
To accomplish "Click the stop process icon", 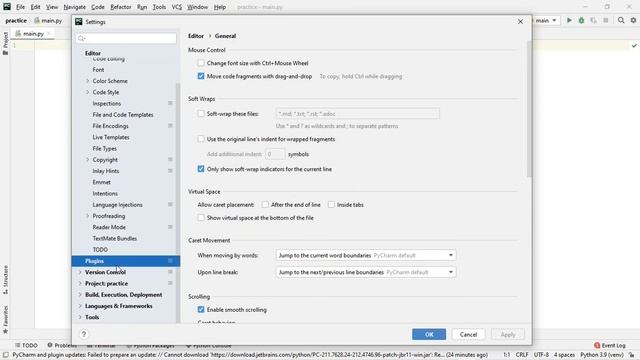I will click(606, 20).
